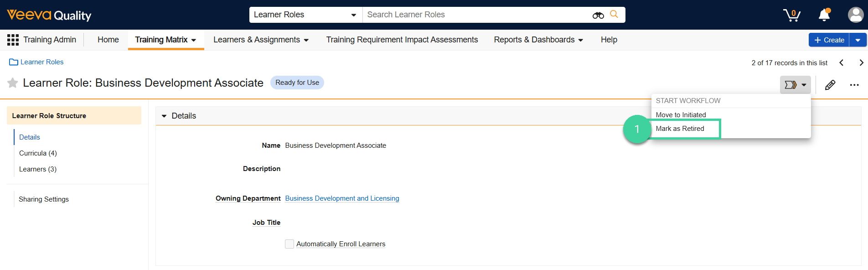Click the Create button
This screenshot has width=868, height=270.
coord(829,40)
